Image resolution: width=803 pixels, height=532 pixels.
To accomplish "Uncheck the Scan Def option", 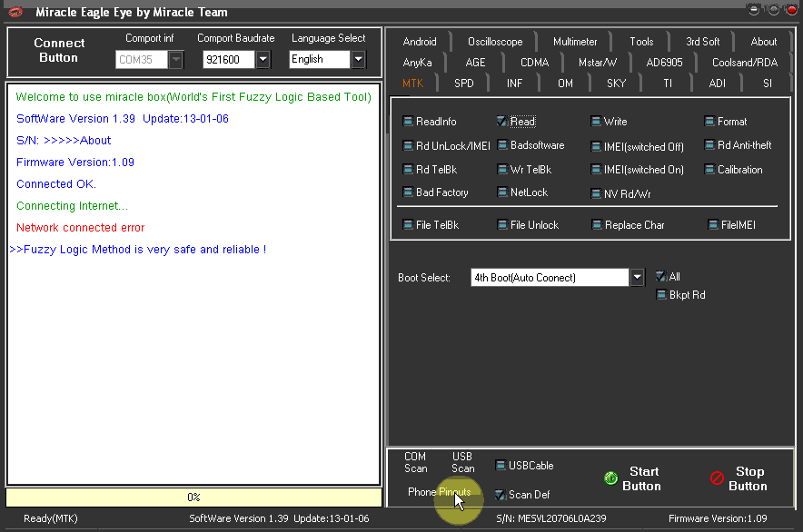I will coord(501,495).
